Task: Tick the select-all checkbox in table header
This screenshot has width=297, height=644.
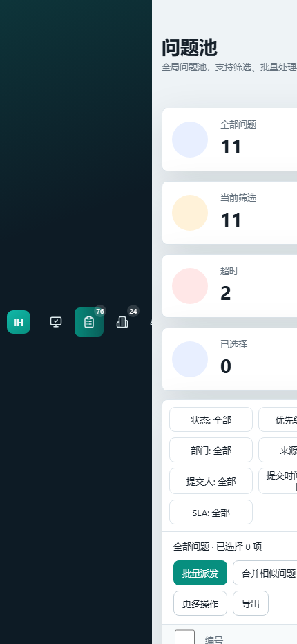Action: [x=185, y=638]
